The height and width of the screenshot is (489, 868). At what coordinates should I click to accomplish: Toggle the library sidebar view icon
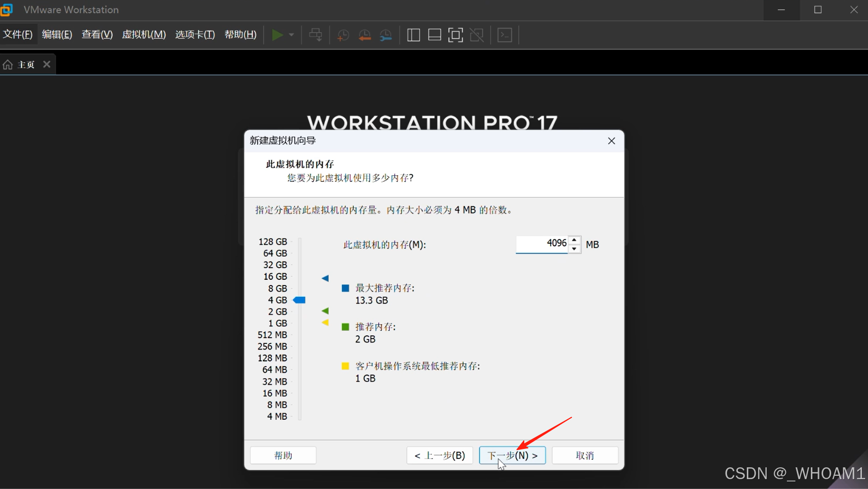(x=413, y=35)
